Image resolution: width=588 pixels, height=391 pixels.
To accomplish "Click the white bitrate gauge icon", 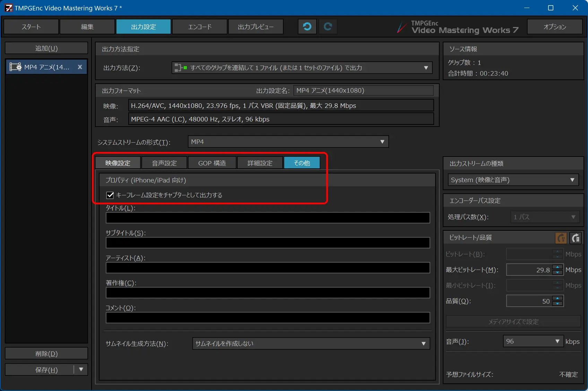I will (576, 238).
